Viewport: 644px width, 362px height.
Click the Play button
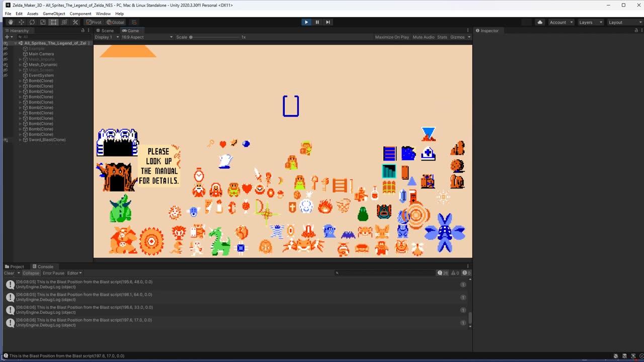(306, 22)
